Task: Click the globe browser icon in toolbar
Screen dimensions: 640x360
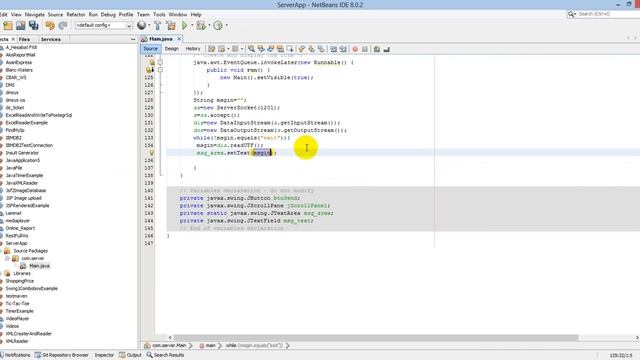Action: click(142, 25)
